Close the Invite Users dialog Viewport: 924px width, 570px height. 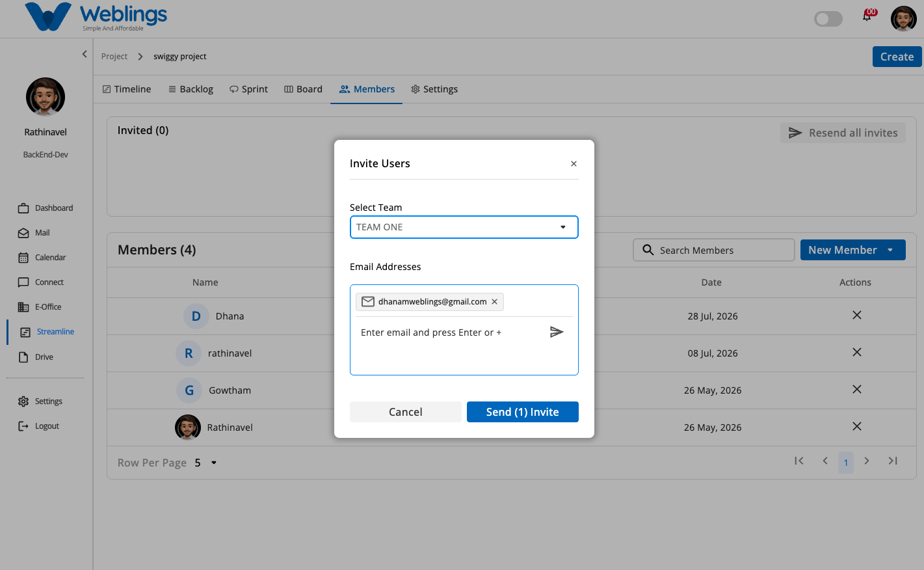(574, 164)
